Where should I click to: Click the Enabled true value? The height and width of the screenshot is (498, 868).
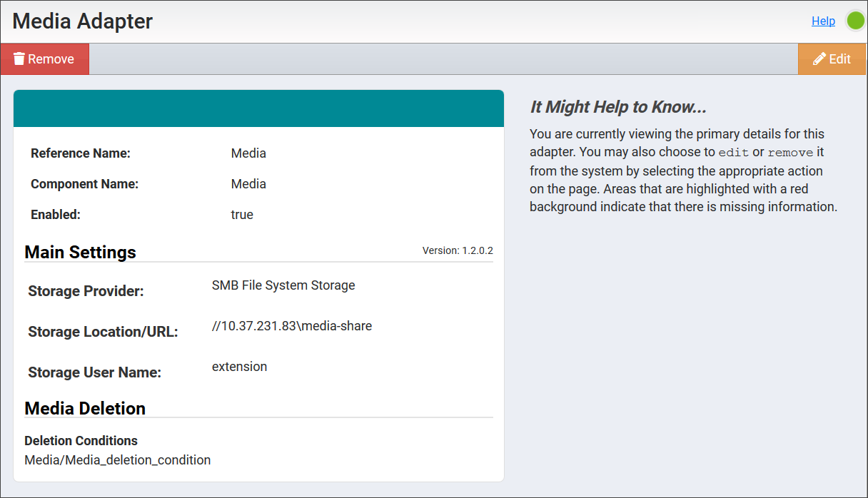241,214
